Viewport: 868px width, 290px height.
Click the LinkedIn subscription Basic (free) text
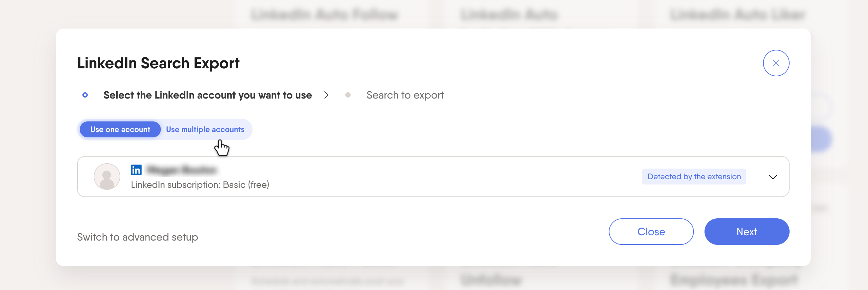tap(200, 185)
